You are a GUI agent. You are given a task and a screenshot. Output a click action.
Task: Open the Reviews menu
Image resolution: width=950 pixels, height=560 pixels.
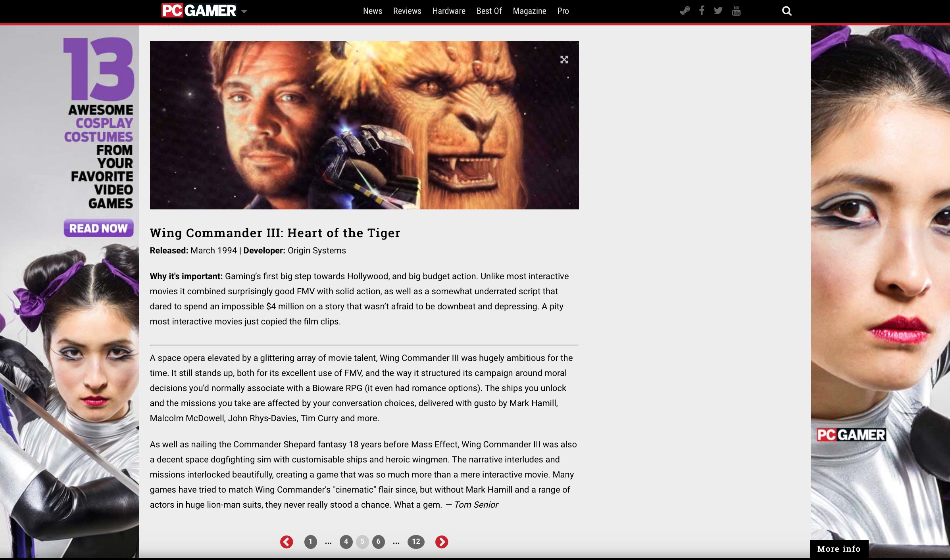(x=407, y=11)
